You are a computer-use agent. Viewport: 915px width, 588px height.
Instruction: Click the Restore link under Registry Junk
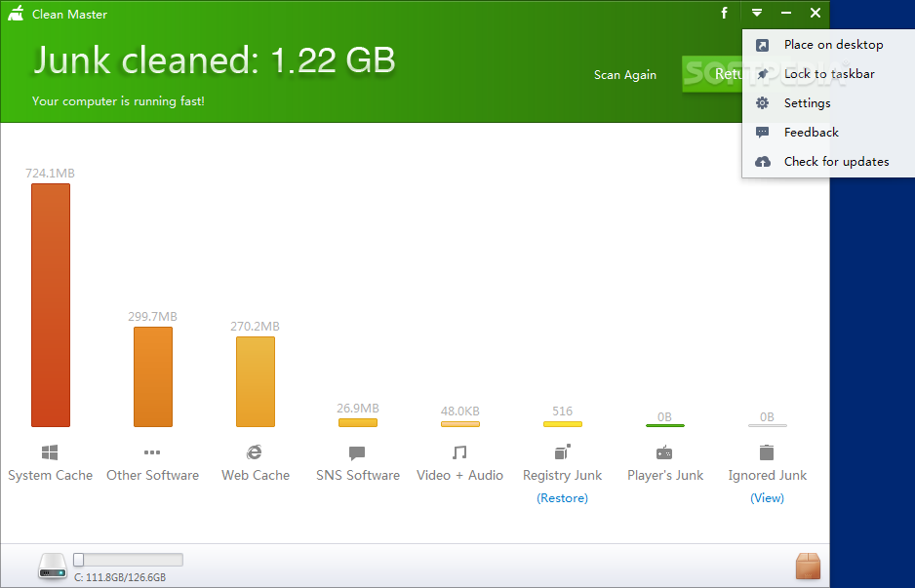click(x=562, y=498)
